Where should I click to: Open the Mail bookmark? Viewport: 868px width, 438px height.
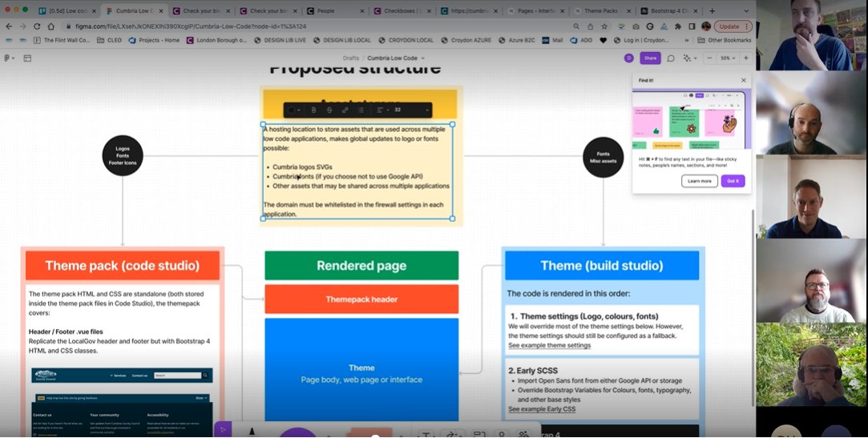tap(552, 40)
